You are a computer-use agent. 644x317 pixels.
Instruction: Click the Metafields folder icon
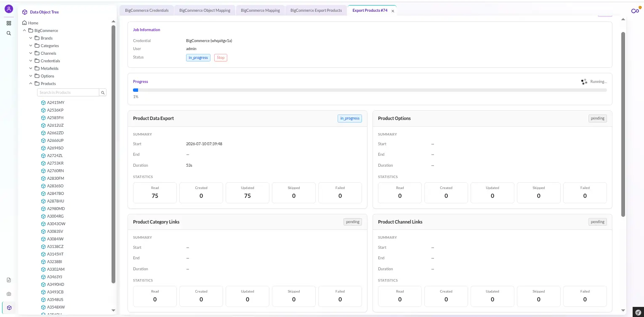pyautogui.click(x=37, y=68)
